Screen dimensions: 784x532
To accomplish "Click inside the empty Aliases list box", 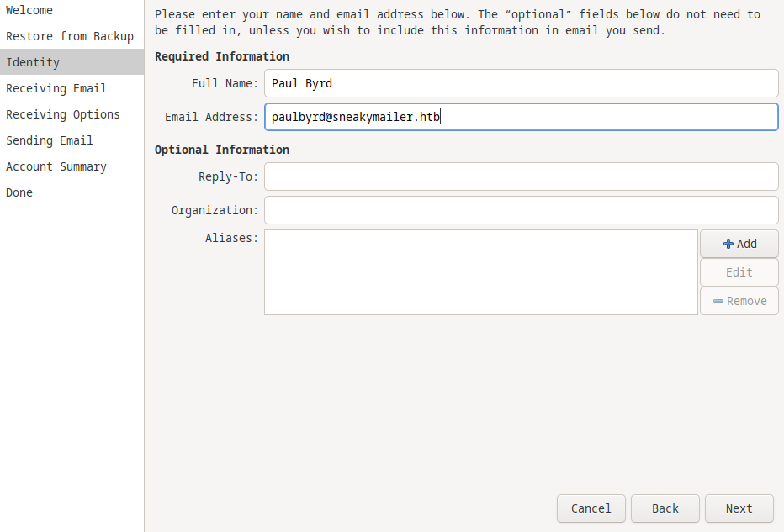I will pyautogui.click(x=480, y=272).
